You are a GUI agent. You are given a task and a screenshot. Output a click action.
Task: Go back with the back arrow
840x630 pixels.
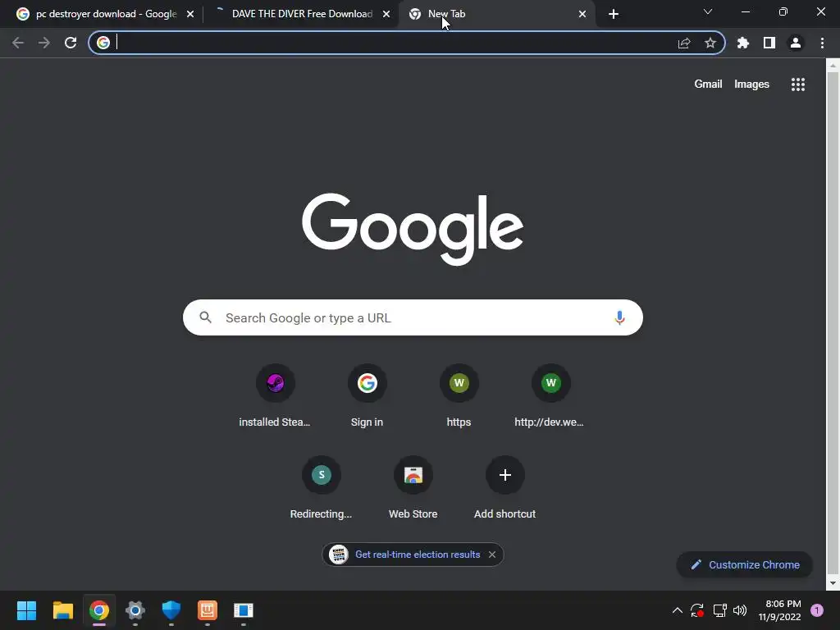click(18, 43)
